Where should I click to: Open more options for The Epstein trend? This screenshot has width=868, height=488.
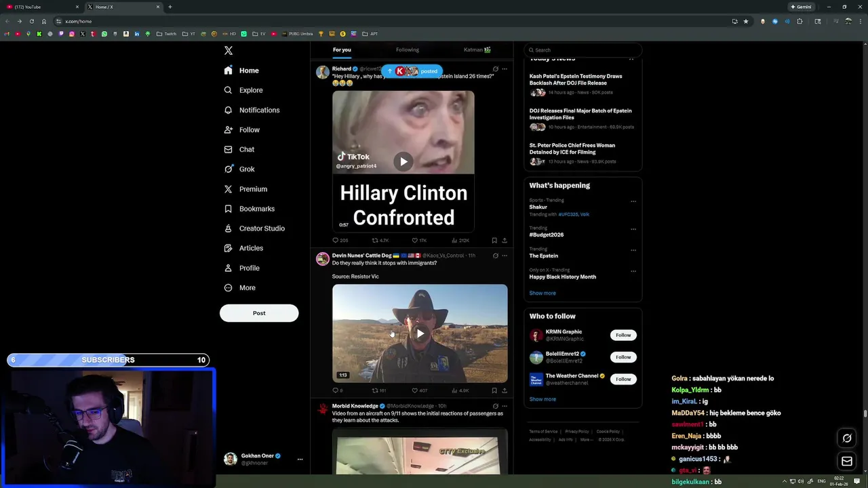(x=633, y=250)
